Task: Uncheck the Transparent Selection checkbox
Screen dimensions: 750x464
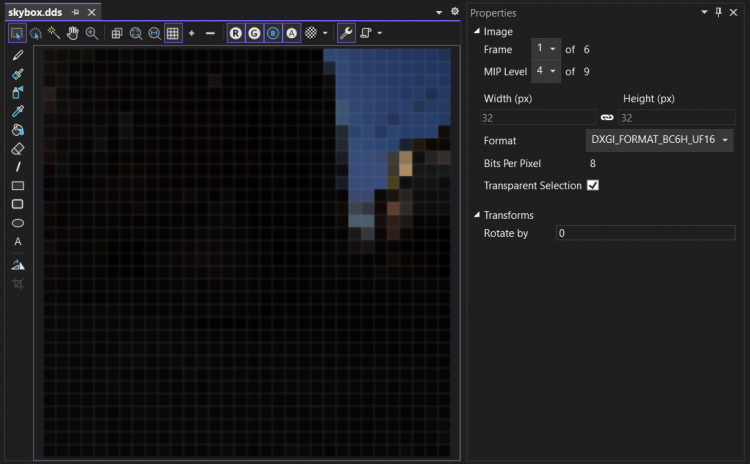Action: pyautogui.click(x=593, y=186)
